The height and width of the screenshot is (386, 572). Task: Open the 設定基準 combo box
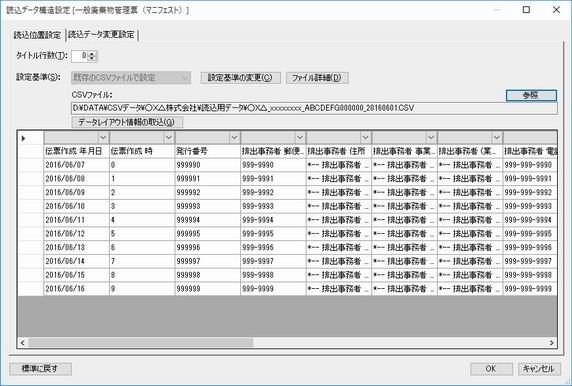coord(131,77)
